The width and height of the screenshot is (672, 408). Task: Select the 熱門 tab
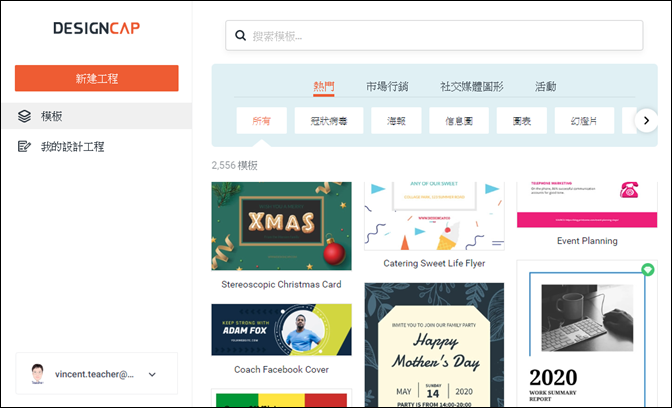(324, 87)
